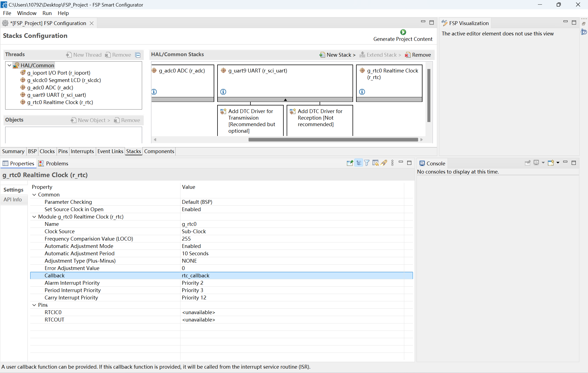588x373 pixels.
Task: Select g_uart9 UART in Threads tree
Action: [x=56, y=95]
